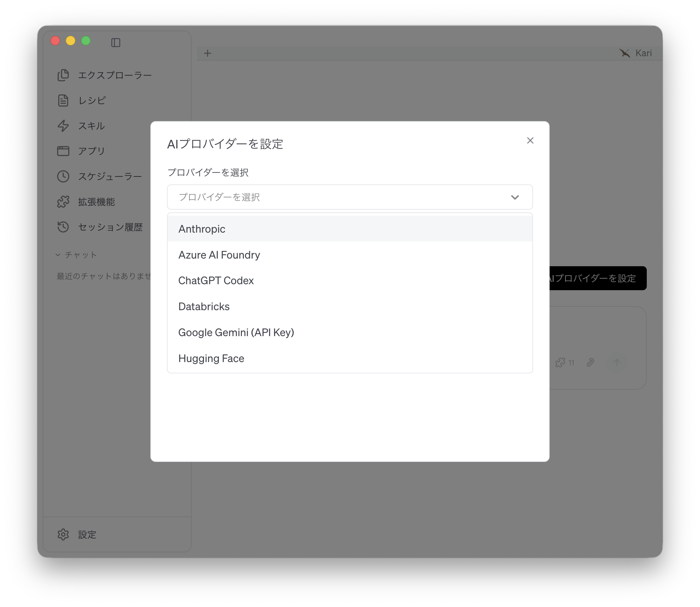Image resolution: width=700 pixels, height=607 pixels.
Task: Click the Kari label in top bar
Action: (x=643, y=53)
